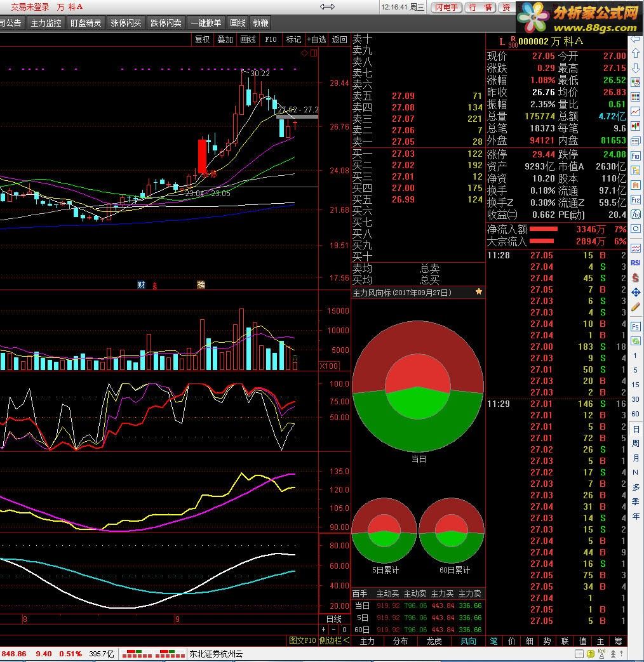Image resolution: width=644 pixels, height=662 pixels.
Task: Click the signal tower icon in status bar
Action: [x=602, y=654]
